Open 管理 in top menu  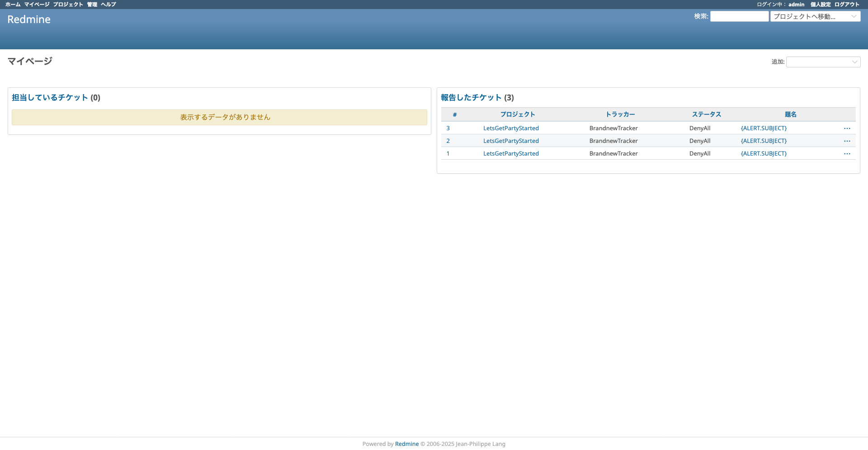point(92,5)
